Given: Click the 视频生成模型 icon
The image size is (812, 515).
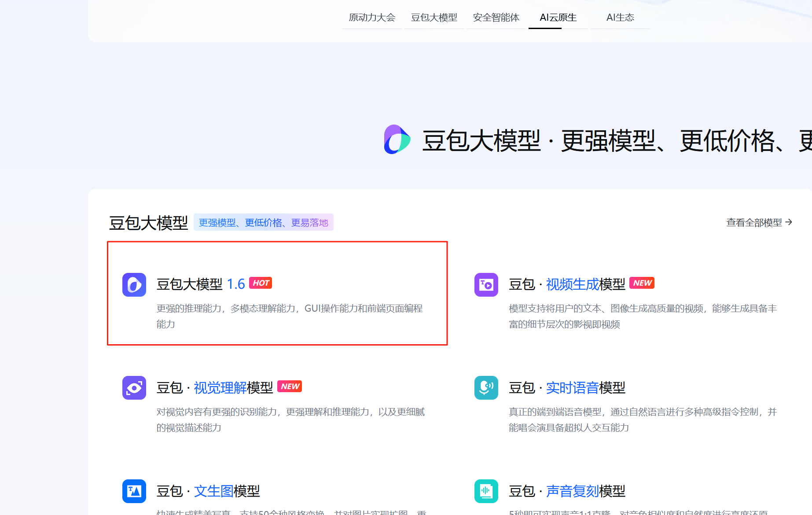Looking at the screenshot, I should 486,285.
